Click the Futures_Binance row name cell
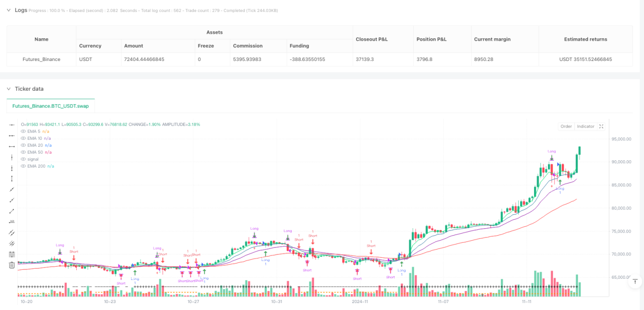Viewport: 644px width, 310px height. pyautogui.click(x=42, y=60)
